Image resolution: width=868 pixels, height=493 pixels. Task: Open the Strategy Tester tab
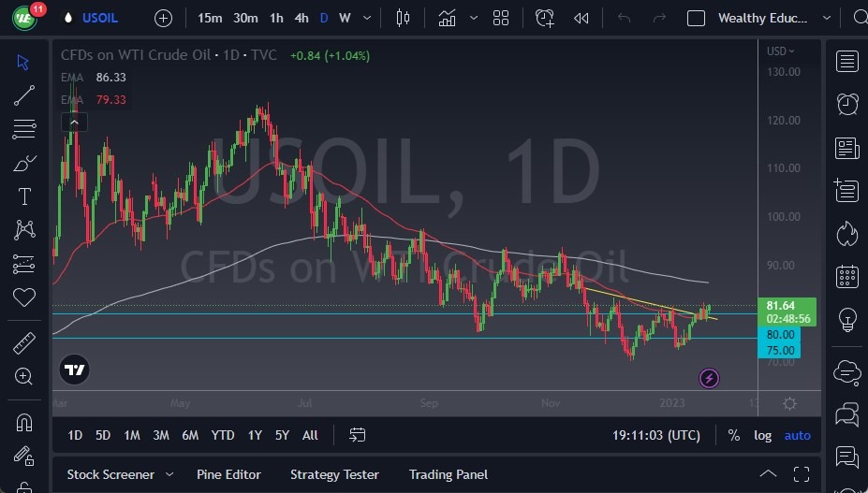[x=334, y=474]
